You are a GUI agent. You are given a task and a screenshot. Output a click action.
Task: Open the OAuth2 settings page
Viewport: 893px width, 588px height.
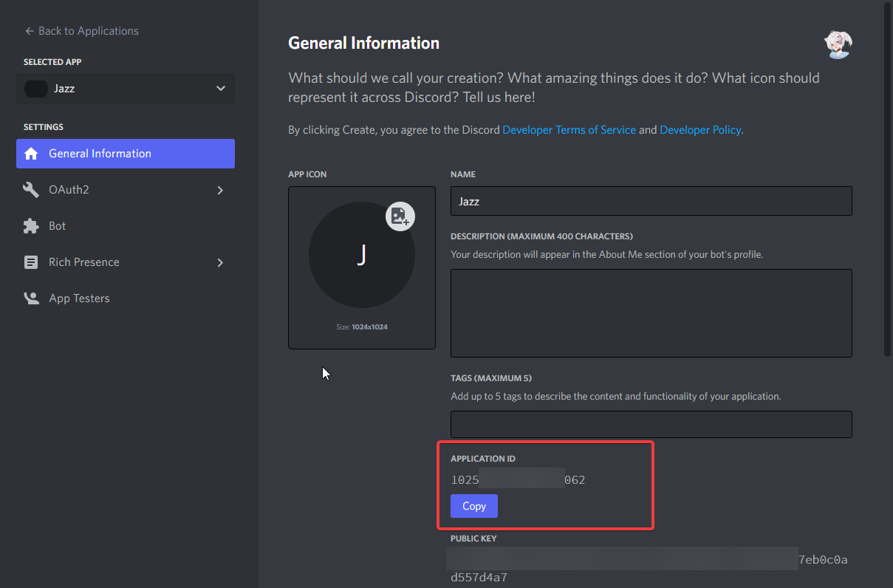(x=126, y=190)
